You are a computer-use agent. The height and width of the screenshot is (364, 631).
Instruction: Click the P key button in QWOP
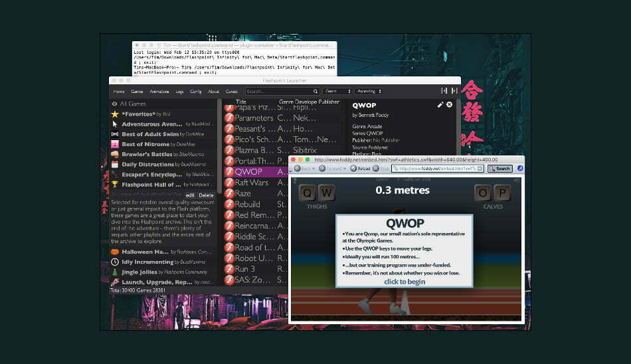502,193
